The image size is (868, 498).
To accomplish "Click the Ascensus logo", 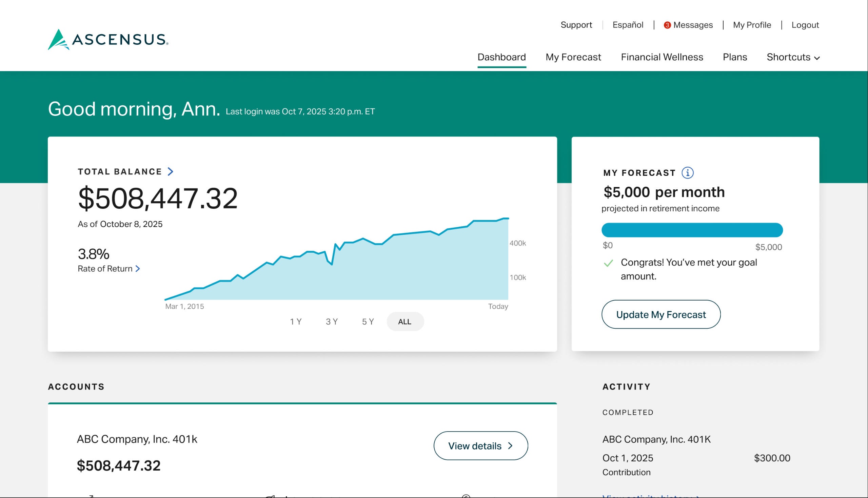I will 108,39.
